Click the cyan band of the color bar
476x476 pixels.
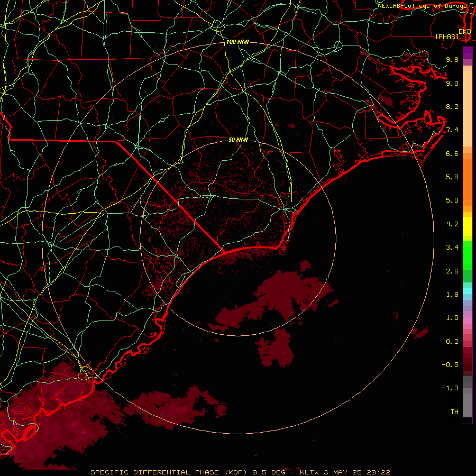point(467,291)
